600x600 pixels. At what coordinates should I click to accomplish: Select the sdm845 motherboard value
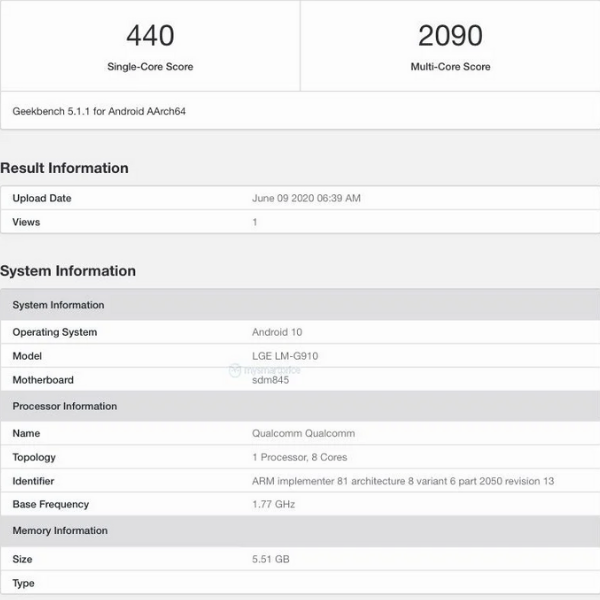270,380
